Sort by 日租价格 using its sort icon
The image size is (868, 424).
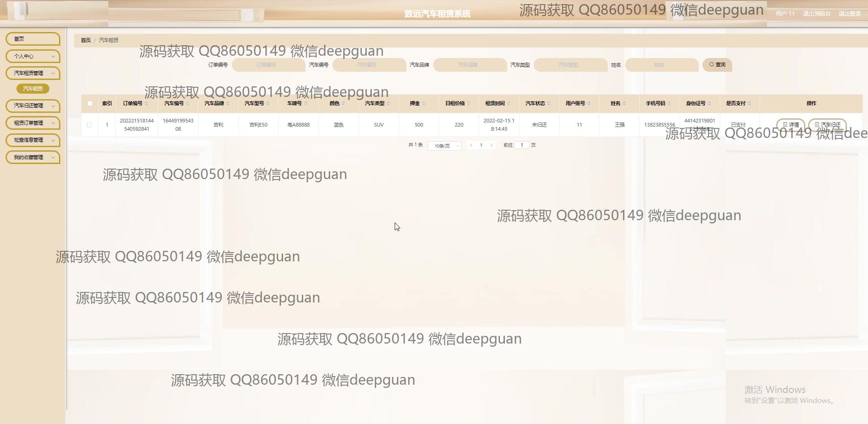[x=468, y=104]
